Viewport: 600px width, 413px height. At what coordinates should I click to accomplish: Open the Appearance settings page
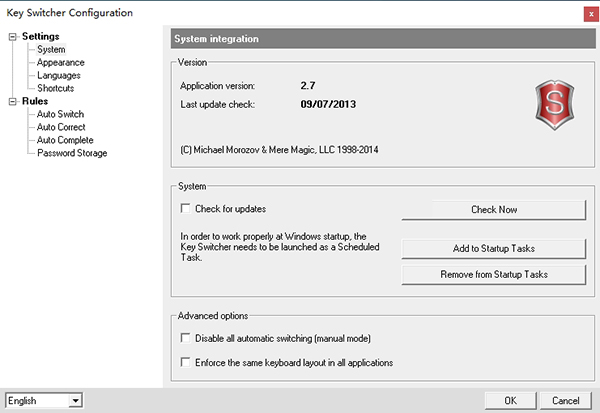point(60,62)
